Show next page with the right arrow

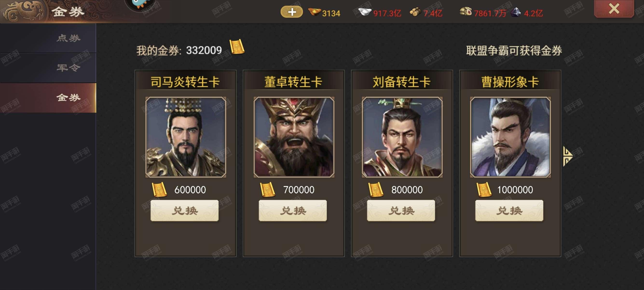568,156
